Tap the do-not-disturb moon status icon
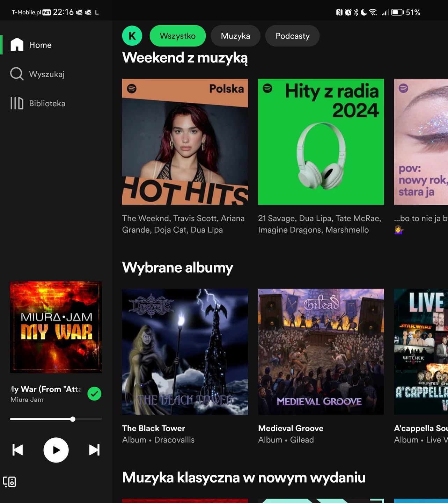448x503 pixels. [x=363, y=12]
